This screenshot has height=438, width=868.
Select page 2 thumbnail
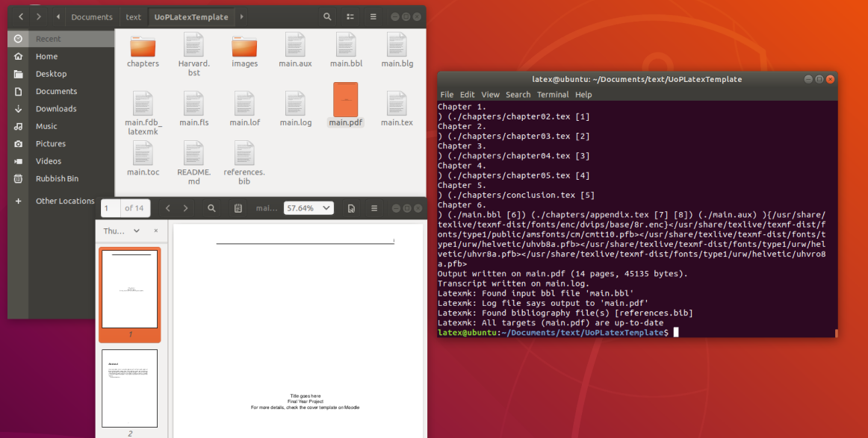click(129, 388)
